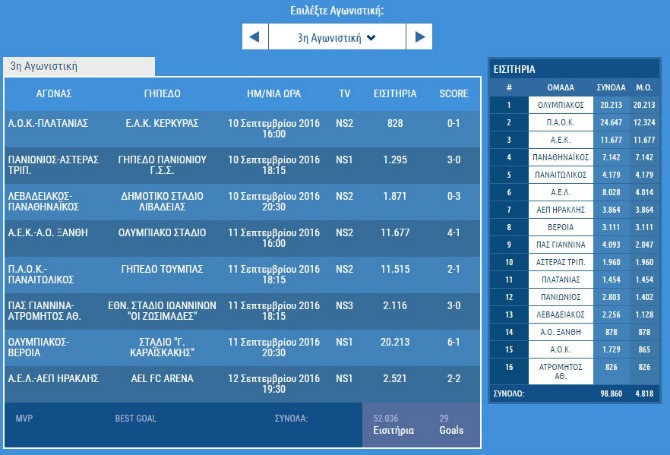This screenshot has height=455, width=670.
Task: Click the MVP label in footer
Action: click(x=24, y=418)
